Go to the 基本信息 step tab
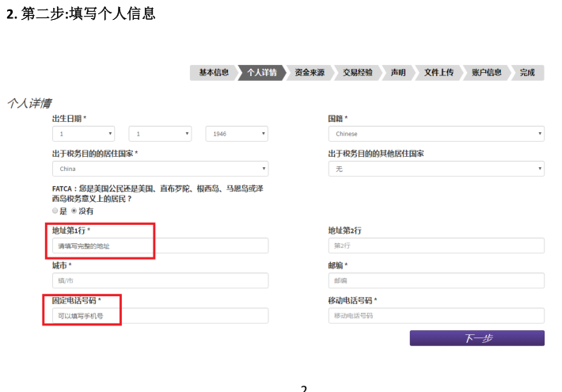 [213, 73]
